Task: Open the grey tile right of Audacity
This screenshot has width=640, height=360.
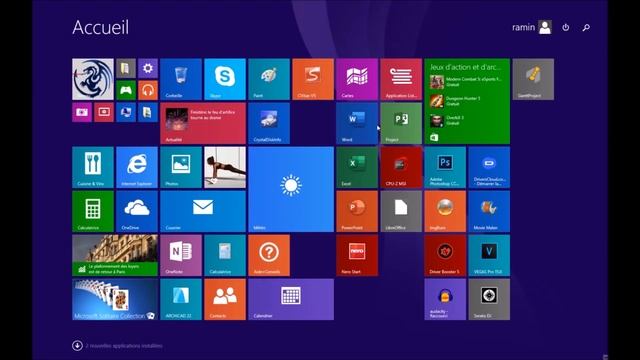Action: [x=489, y=300]
